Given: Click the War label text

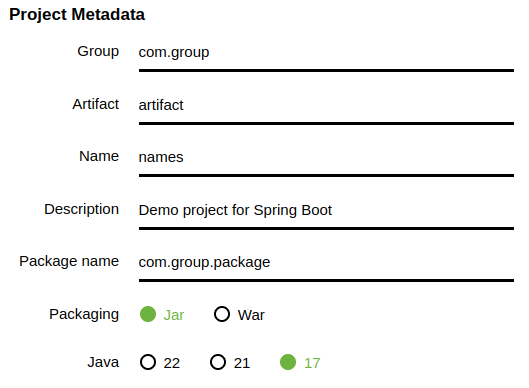Looking at the screenshot, I should (251, 315).
